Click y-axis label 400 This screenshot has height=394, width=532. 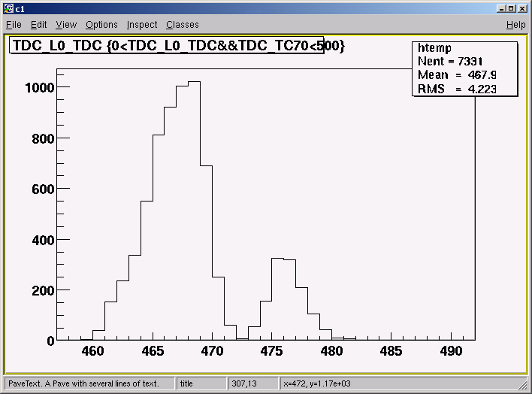[x=43, y=241]
